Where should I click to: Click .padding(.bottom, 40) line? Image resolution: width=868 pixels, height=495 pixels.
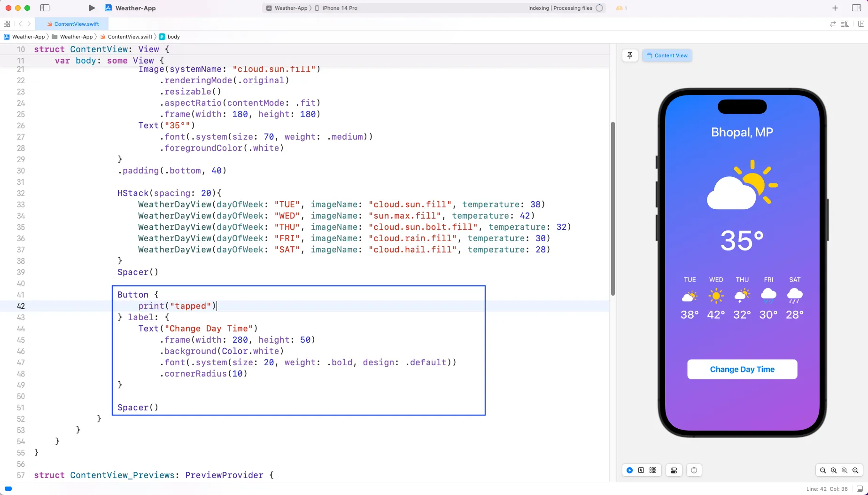point(172,171)
